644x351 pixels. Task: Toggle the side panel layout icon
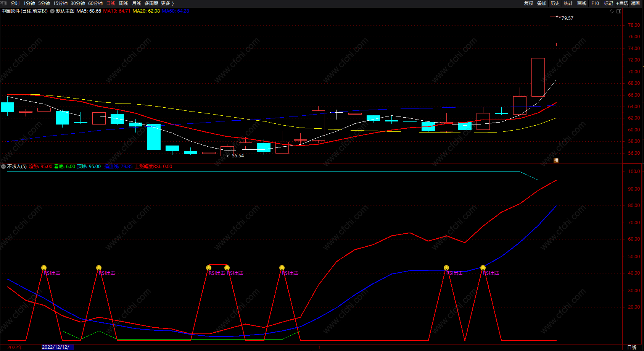coord(619,11)
